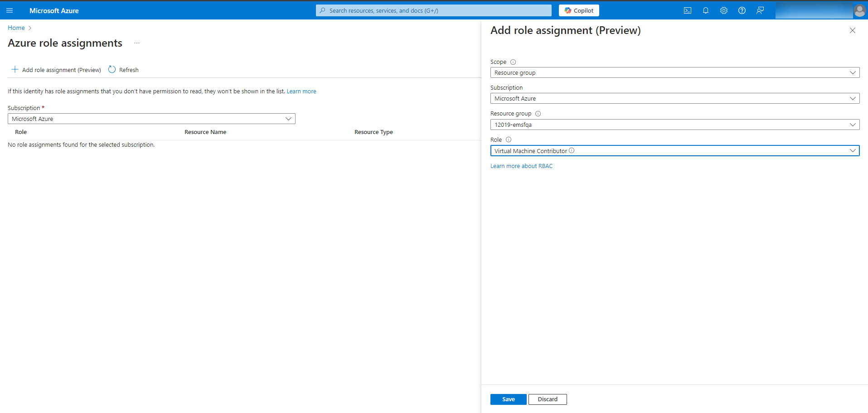
Task: Sort by Resource Name column header
Action: coord(205,132)
